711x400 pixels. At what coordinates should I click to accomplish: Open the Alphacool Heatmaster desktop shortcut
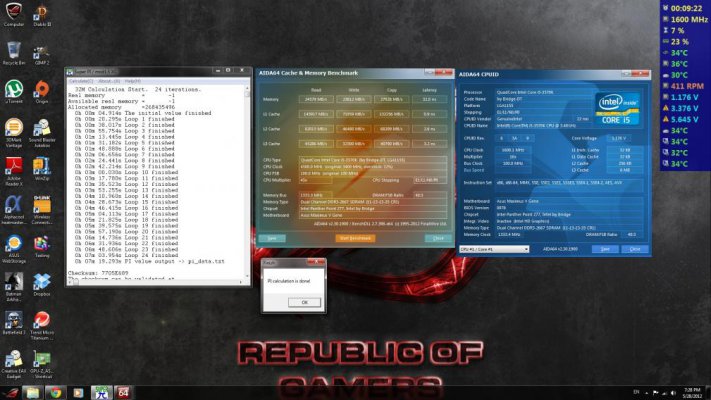click(14, 210)
